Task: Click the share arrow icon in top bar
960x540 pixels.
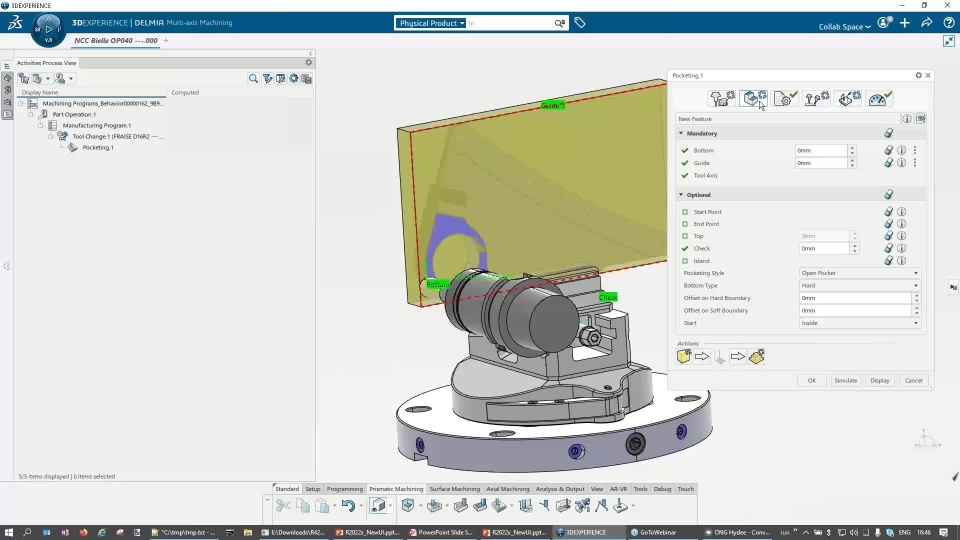Action: click(x=927, y=23)
